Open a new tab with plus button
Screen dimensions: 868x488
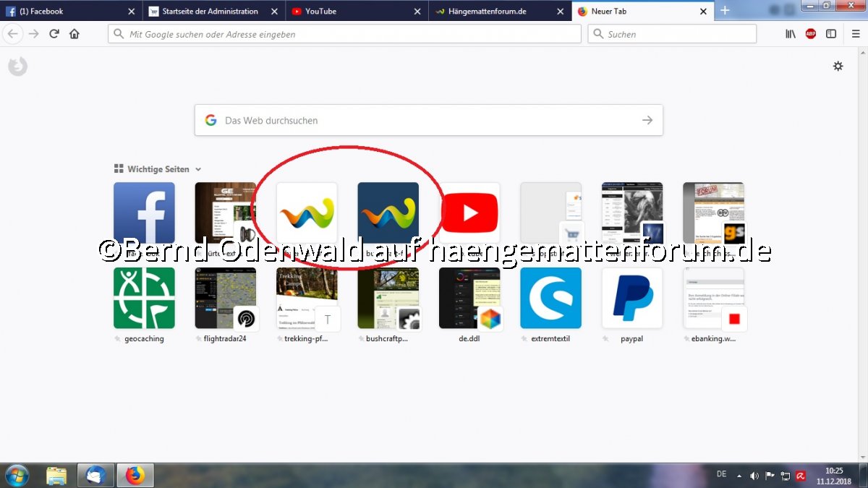pos(725,11)
